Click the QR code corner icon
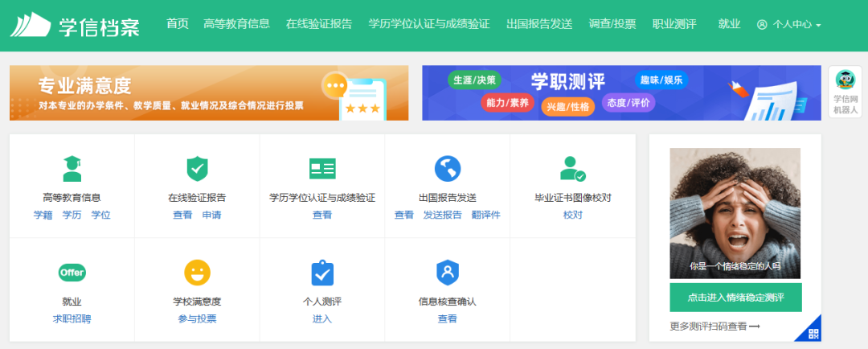 tap(813, 333)
